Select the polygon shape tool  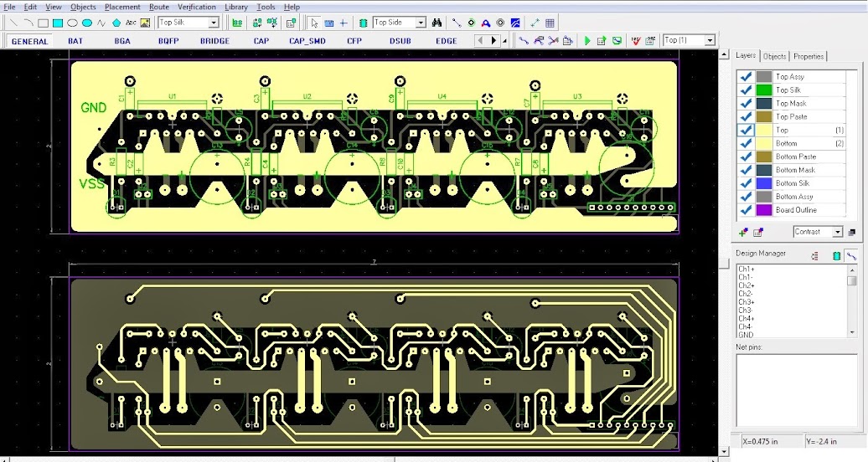116,23
